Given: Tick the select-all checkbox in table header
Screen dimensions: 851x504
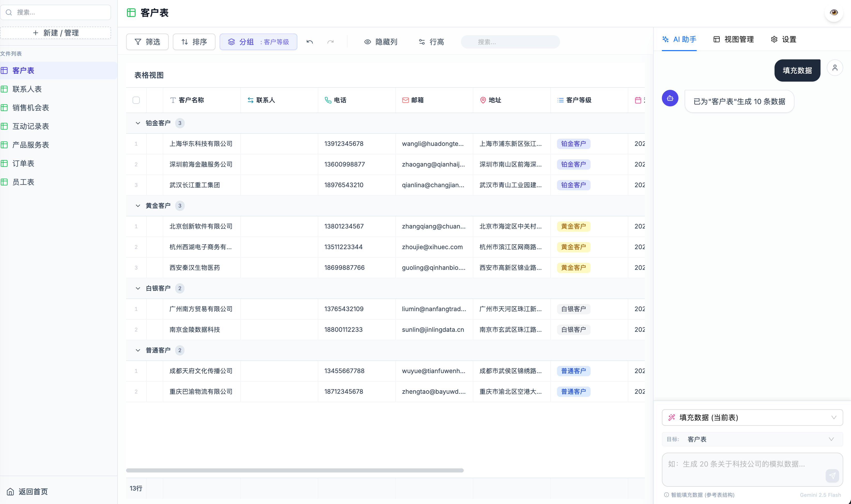Looking at the screenshot, I should 136,100.
